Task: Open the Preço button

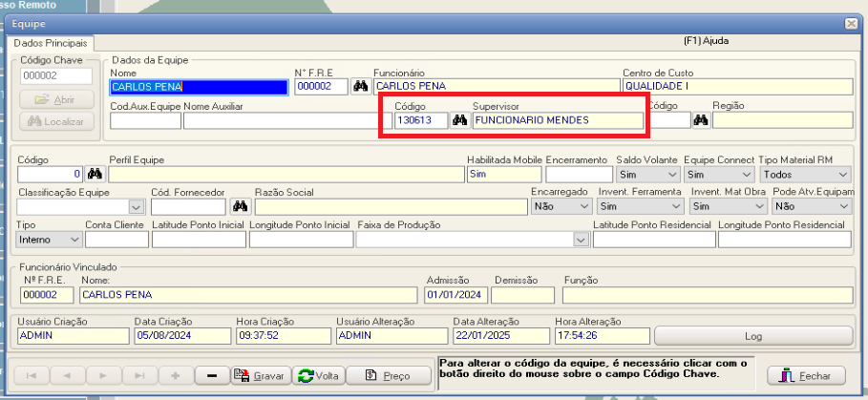Action: [389, 376]
